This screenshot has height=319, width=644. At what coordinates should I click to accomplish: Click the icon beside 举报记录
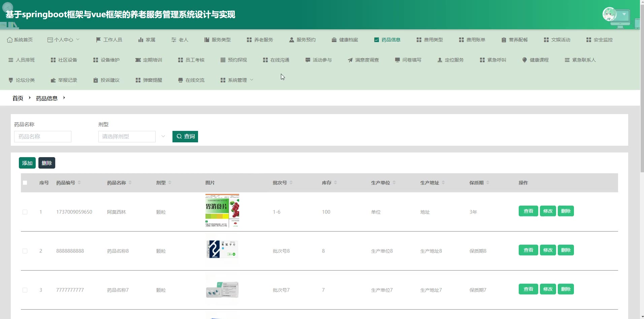53,80
